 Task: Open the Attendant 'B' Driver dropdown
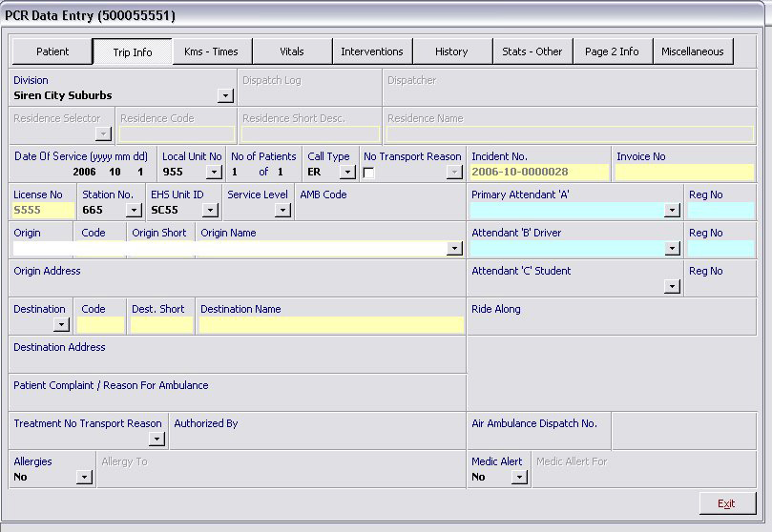pyautogui.click(x=672, y=249)
